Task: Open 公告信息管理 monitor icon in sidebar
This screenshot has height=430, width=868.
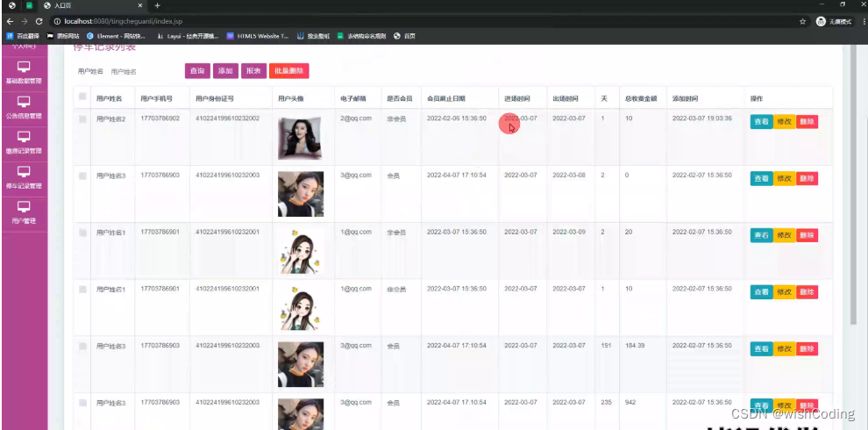Action: [x=24, y=102]
